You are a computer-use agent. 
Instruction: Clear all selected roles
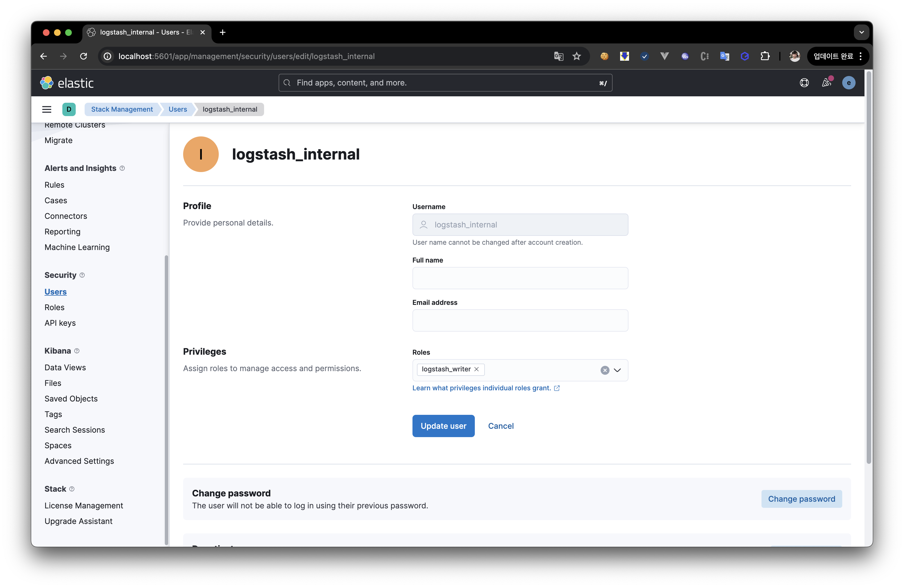click(x=605, y=370)
